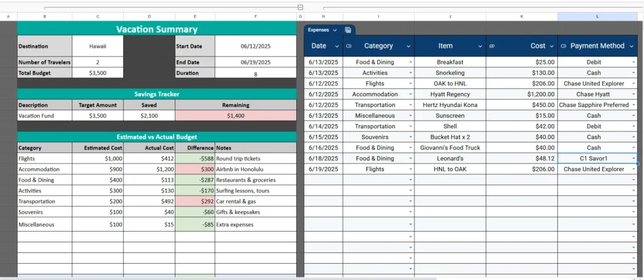Expand Payment Method arrow in Hertz Hyundai Kona row

tap(633, 105)
